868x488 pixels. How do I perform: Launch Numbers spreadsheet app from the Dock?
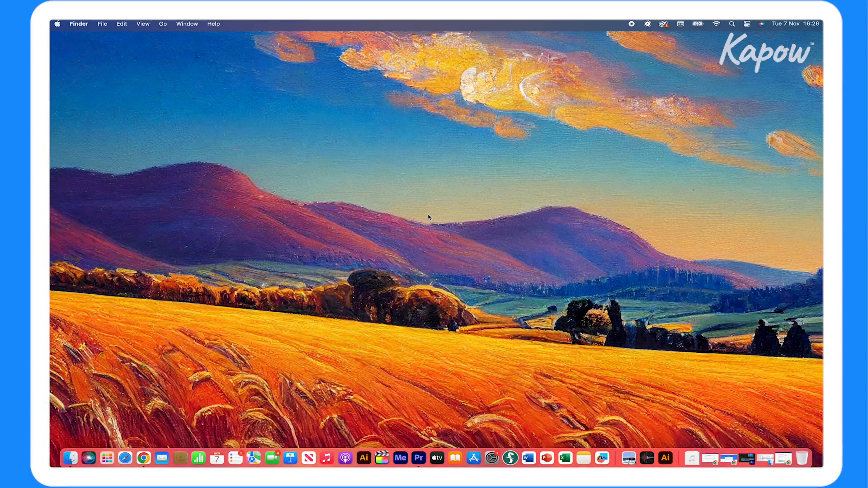(x=198, y=458)
